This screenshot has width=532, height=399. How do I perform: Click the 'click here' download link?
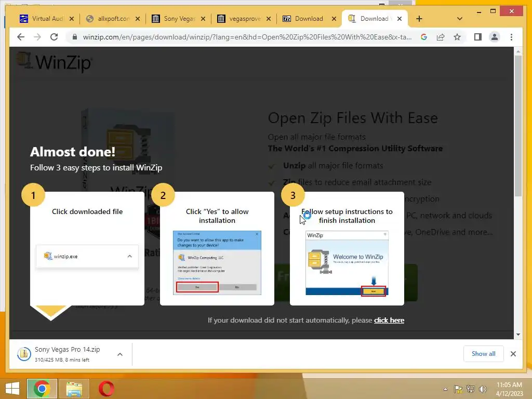tap(389, 320)
